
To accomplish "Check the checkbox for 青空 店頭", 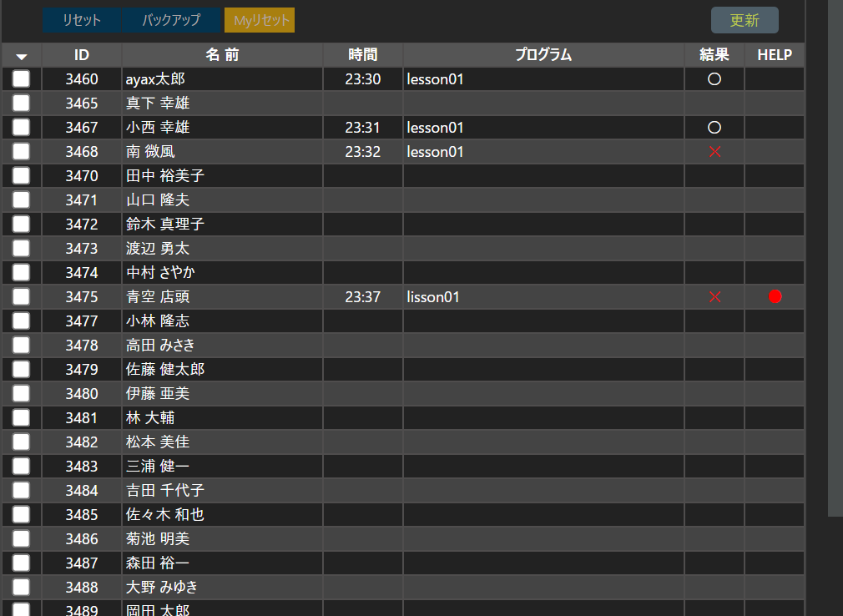I will click(x=20, y=296).
